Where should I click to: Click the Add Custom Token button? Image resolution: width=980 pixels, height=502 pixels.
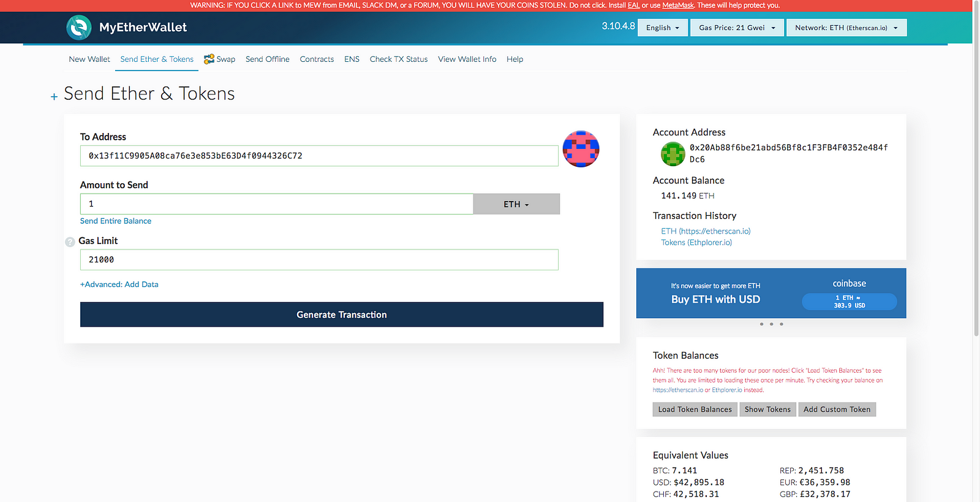tap(837, 409)
